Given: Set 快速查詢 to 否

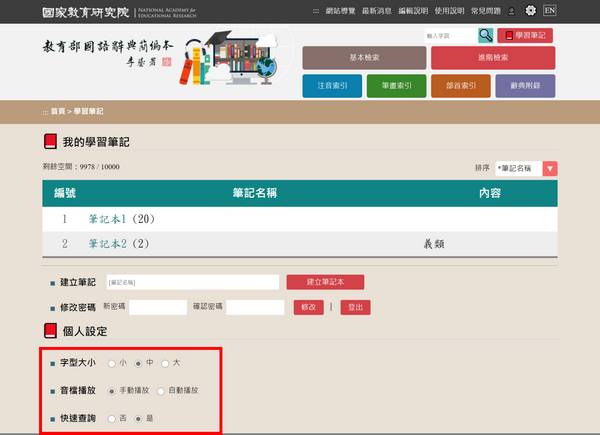Looking at the screenshot, I should tap(111, 419).
